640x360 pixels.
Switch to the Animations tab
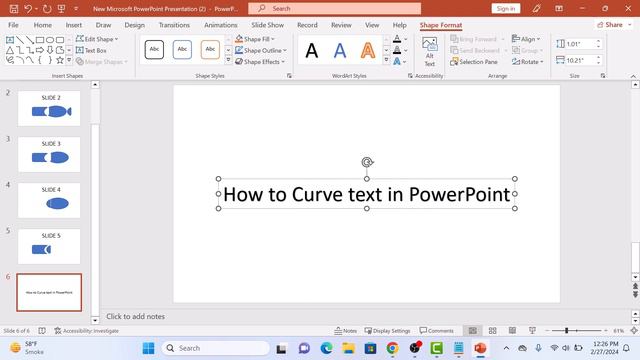[220, 25]
